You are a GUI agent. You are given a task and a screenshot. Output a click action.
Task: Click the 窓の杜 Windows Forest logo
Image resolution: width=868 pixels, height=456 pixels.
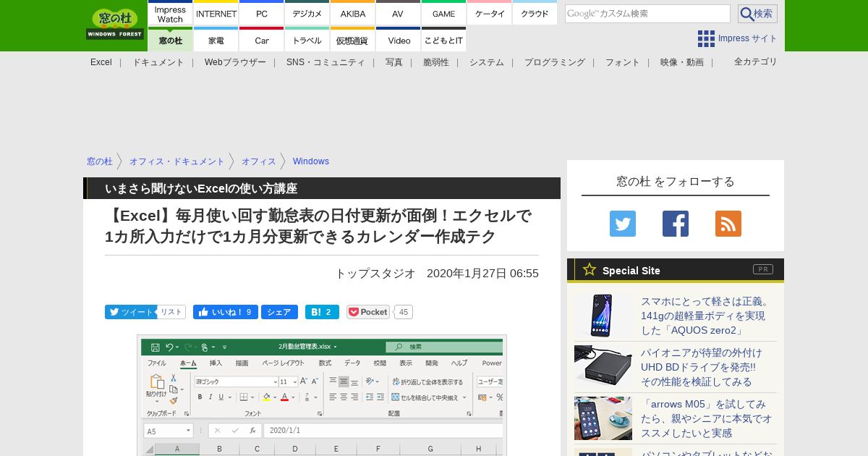coord(115,25)
